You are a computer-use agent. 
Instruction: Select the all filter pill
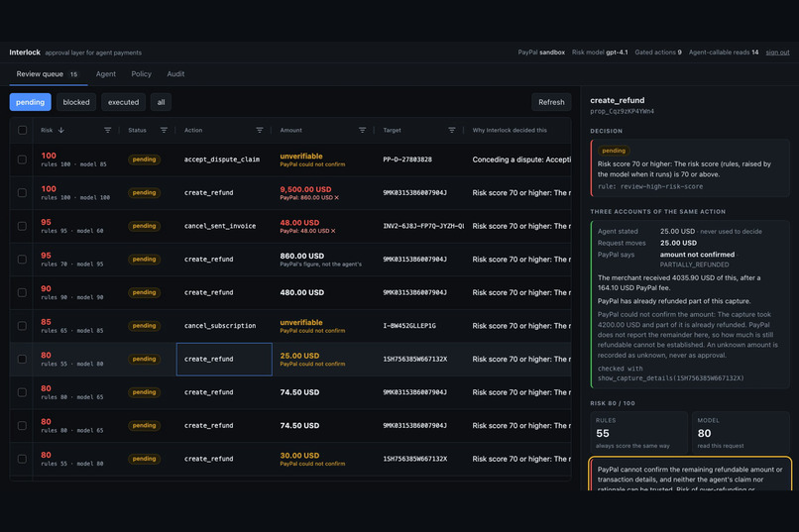(161, 102)
